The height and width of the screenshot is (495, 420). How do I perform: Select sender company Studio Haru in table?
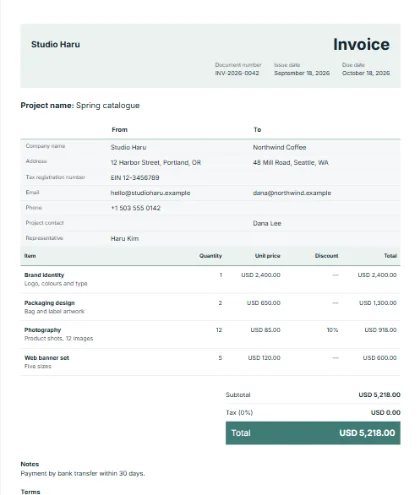(128, 147)
